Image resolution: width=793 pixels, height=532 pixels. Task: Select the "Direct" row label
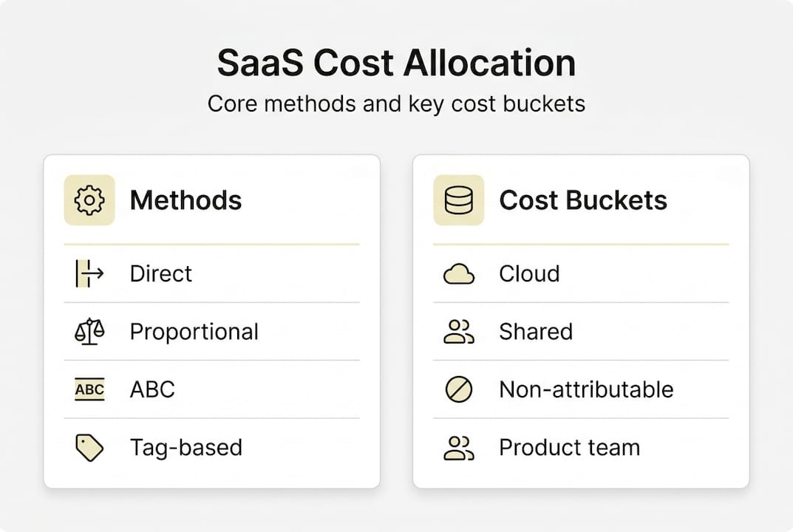[161, 273]
